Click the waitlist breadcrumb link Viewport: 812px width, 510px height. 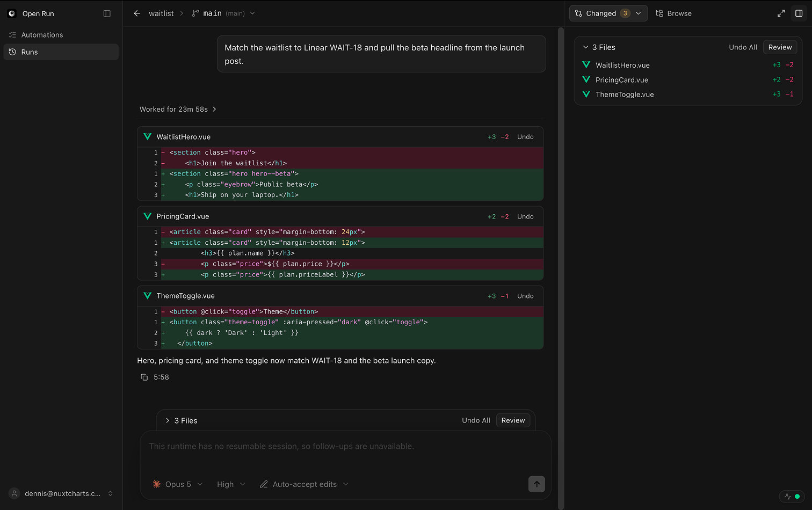[161, 13]
